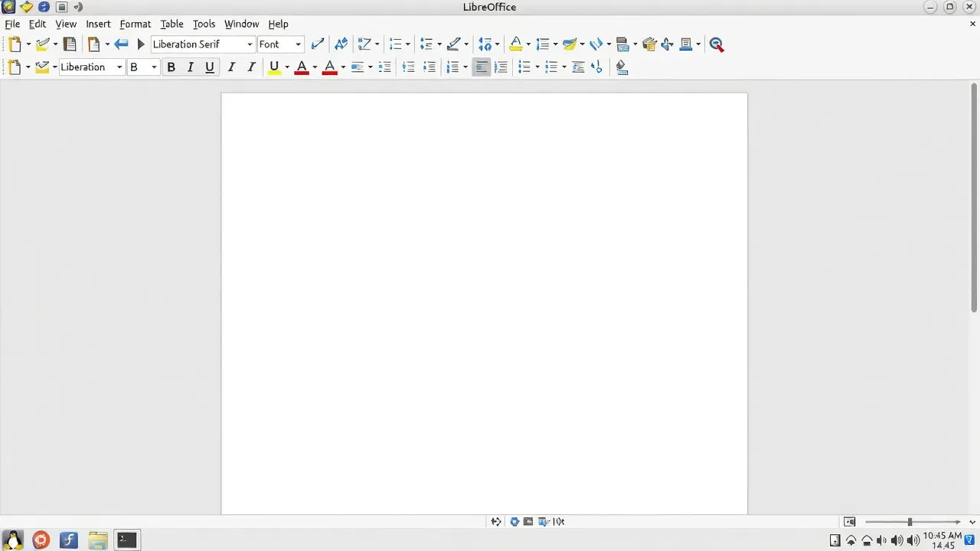
Task: Click the blue gear icon in status bar
Action: click(514, 522)
